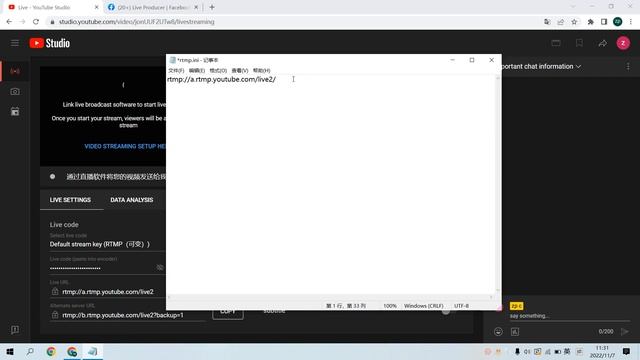Image resolution: width=640 pixels, height=360 pixels.
Task: Toggle browser side panel icon
Action: [604, 22]
